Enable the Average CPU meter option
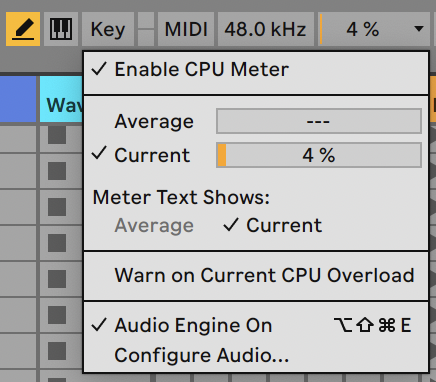 coord(153,121)
